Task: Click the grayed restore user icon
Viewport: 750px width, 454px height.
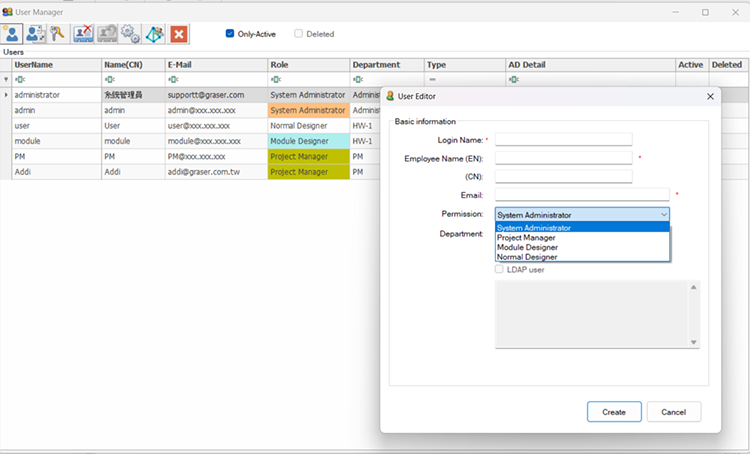Action: click(107, 34)
